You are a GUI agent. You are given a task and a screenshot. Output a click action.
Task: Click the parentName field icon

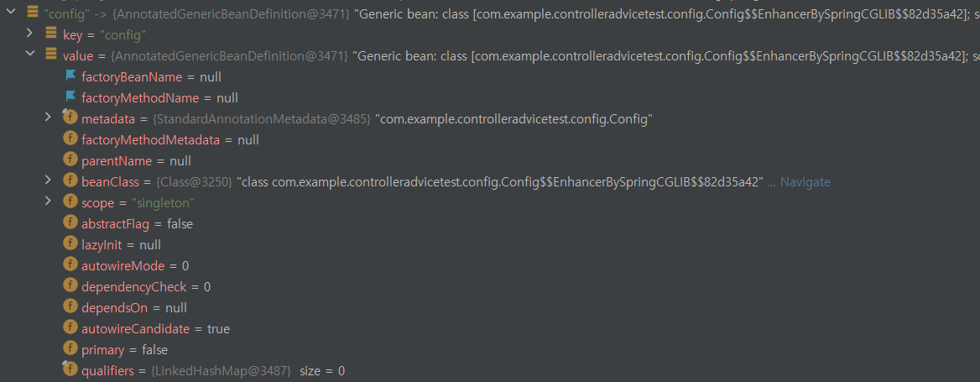point(70,160)
